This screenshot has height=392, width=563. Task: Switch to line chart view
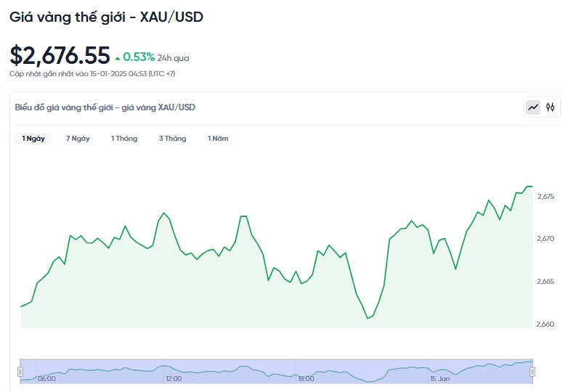[533, 107]
